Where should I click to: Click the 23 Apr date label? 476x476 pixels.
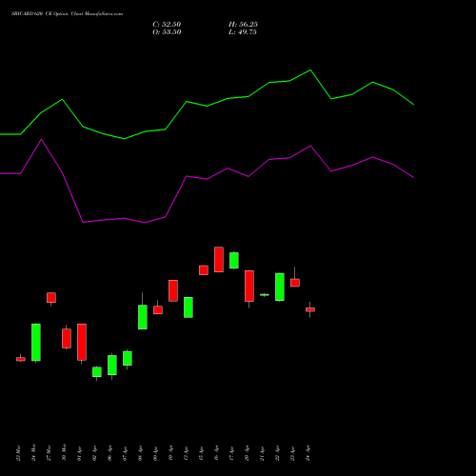(x=292, y=453)
